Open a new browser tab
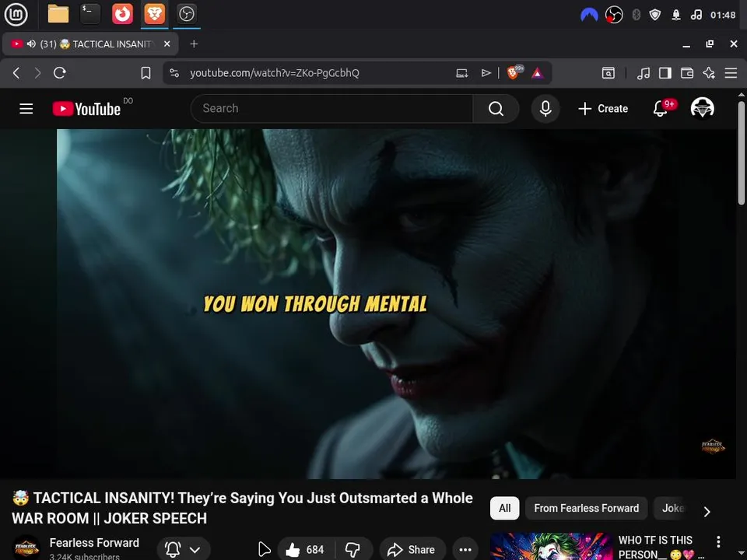Viewport: 747px width, 560px height. click(194, 44)
